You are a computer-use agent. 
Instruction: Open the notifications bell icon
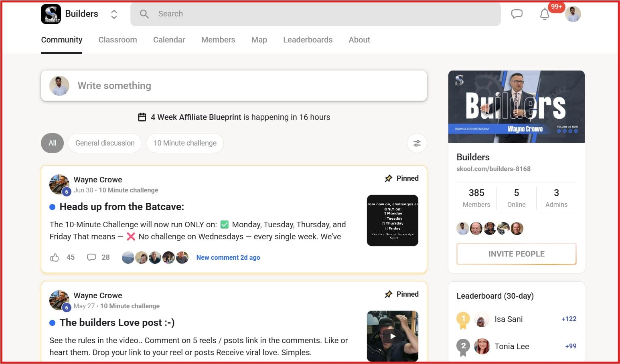click(544, 14)
